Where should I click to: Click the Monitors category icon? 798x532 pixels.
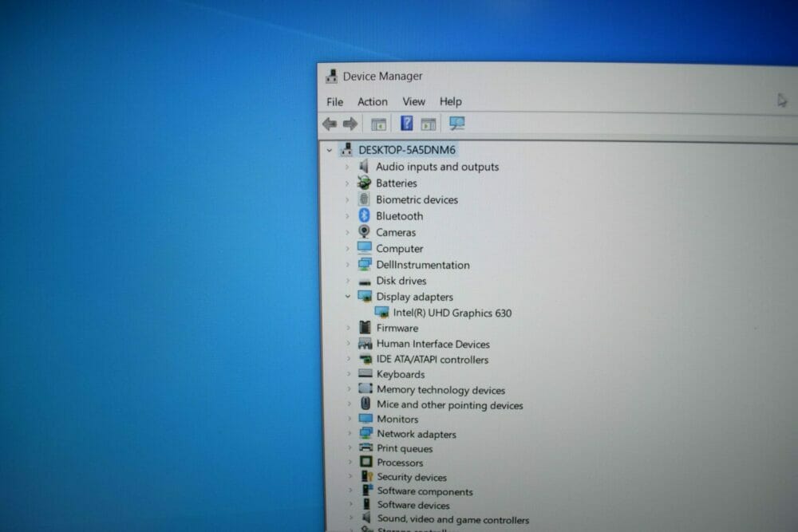(x=366, y=418)
